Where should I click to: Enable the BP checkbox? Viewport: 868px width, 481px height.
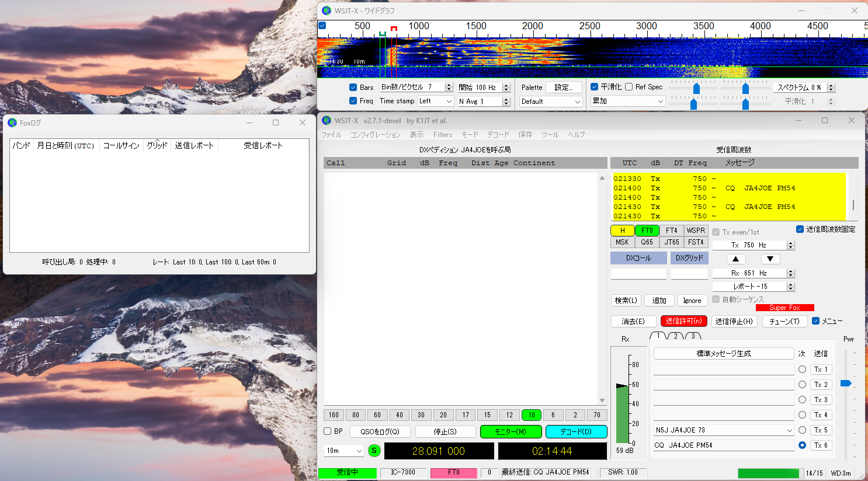[x=328, y=431]
